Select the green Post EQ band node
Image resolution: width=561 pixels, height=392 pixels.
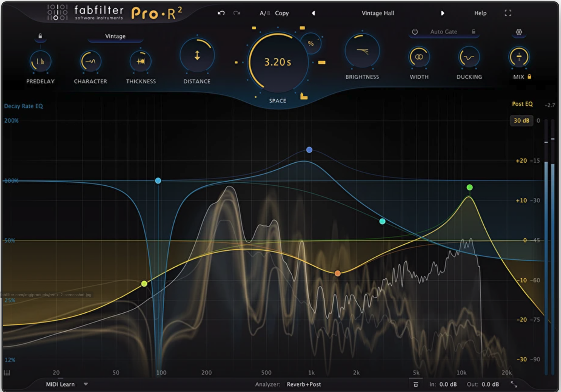click(x=469, y=187)
